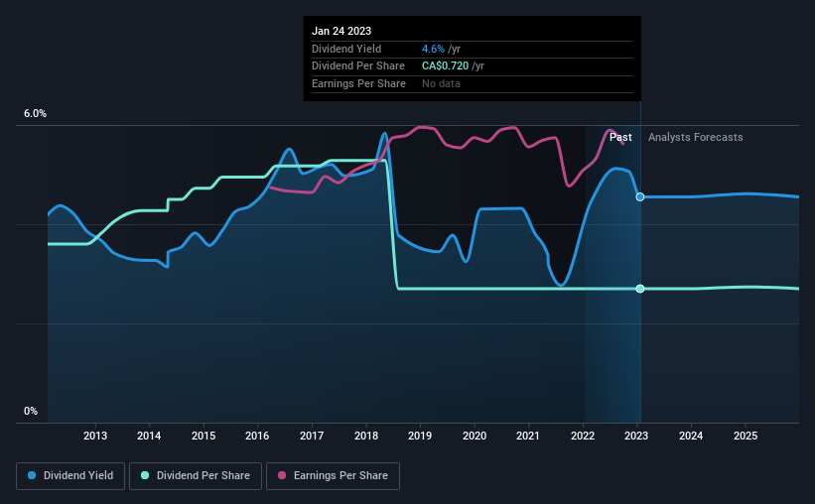
Task: Click the 2022 x-axis label
Action: [x=583, y=436]
